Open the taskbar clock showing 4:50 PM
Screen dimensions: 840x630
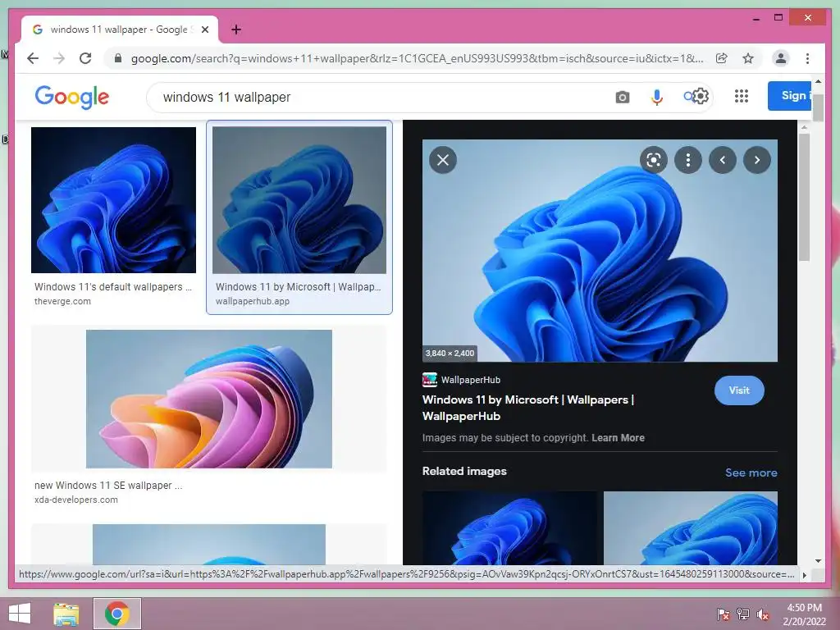click(x=804, y=614)
